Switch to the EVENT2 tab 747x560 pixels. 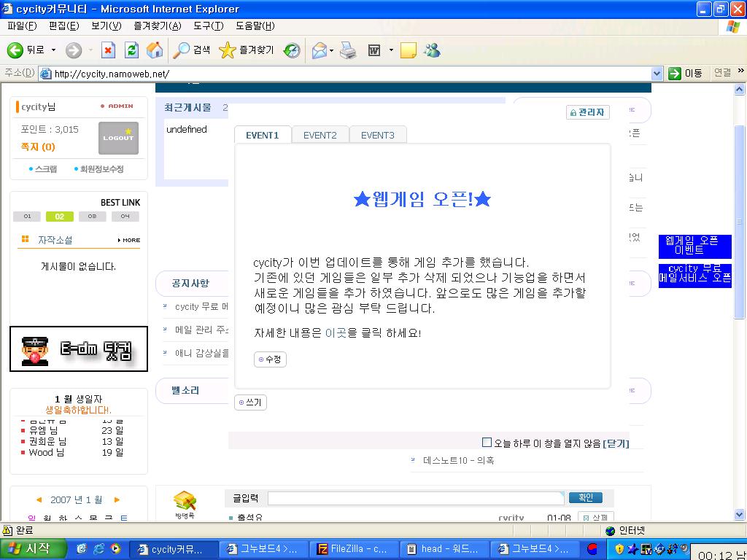[320, 135]
